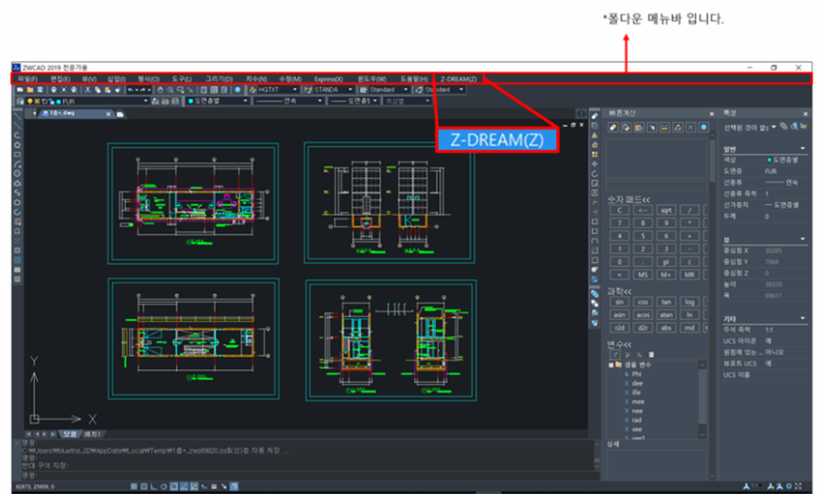827x504 pixels.
Task: Select the Move tool in the modify toolbar
Action: tap(595, 163)
